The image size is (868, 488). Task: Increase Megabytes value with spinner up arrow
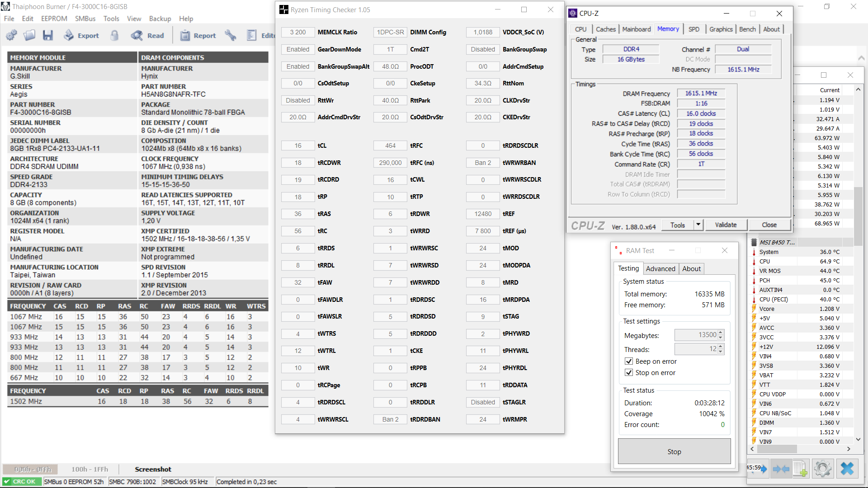[721, 332]
